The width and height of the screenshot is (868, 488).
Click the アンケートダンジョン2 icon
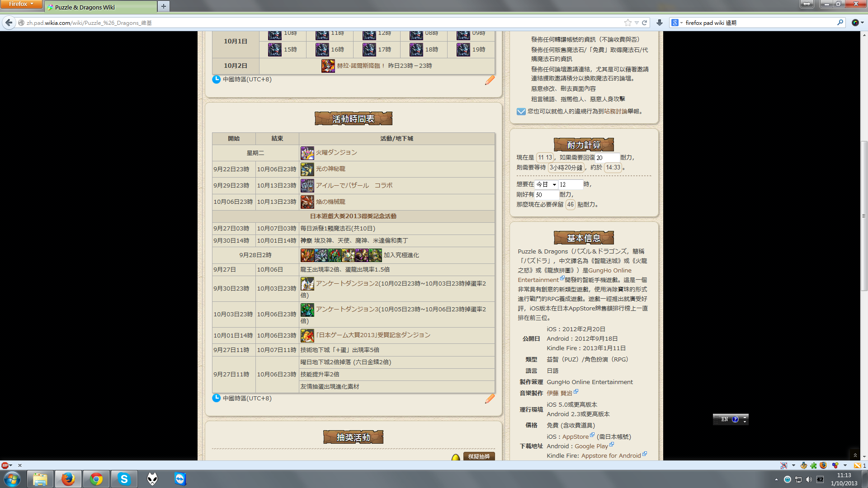(x=307, y=284)
